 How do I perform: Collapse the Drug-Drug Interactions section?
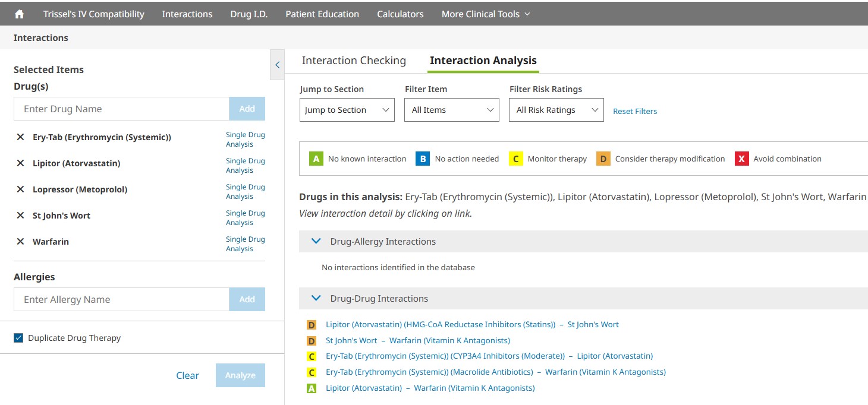coord(316,299)
